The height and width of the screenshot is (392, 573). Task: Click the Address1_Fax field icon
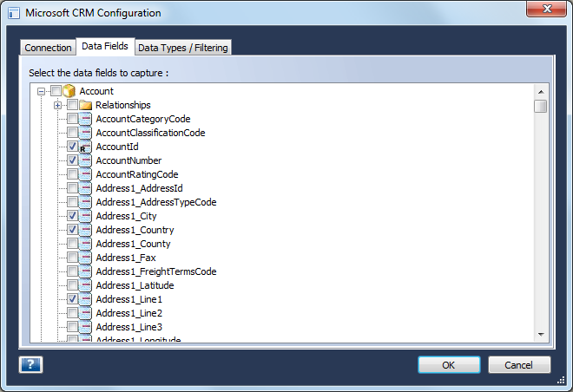(85, 258)
